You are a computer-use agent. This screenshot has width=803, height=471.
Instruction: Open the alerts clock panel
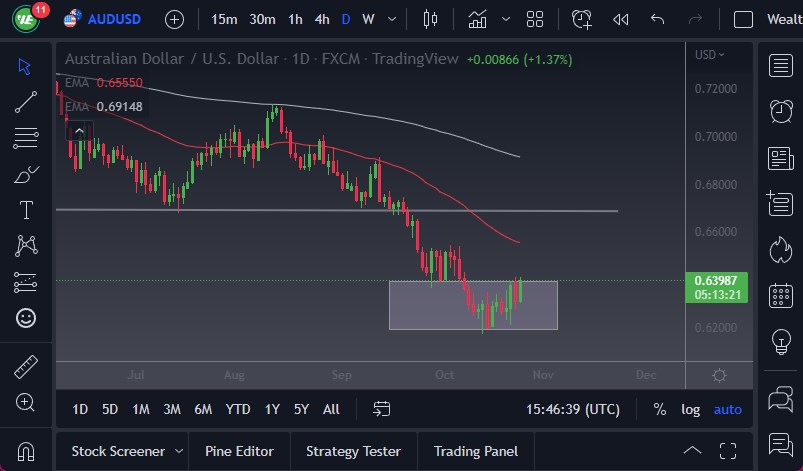780,111
